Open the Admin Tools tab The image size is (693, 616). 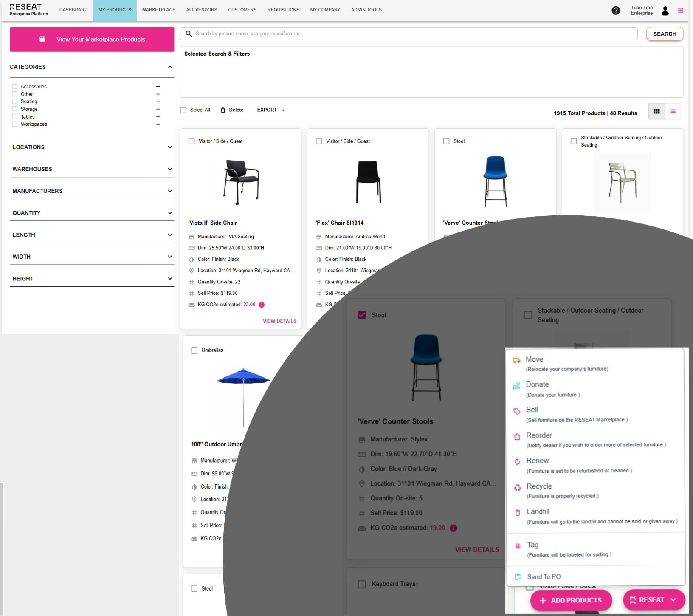(x=366, y=10)
